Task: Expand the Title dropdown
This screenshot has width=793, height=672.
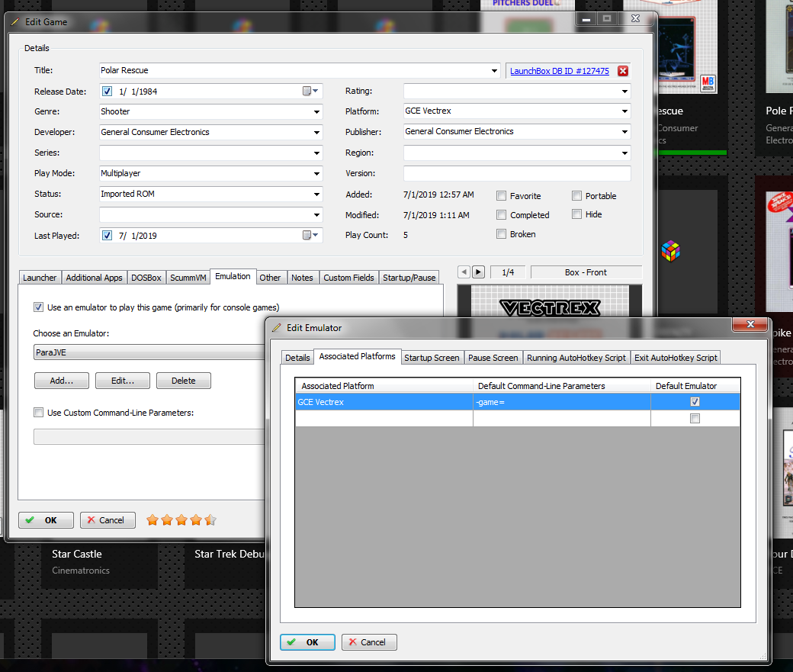Action: pyautogui.click(x=494, y=71)
